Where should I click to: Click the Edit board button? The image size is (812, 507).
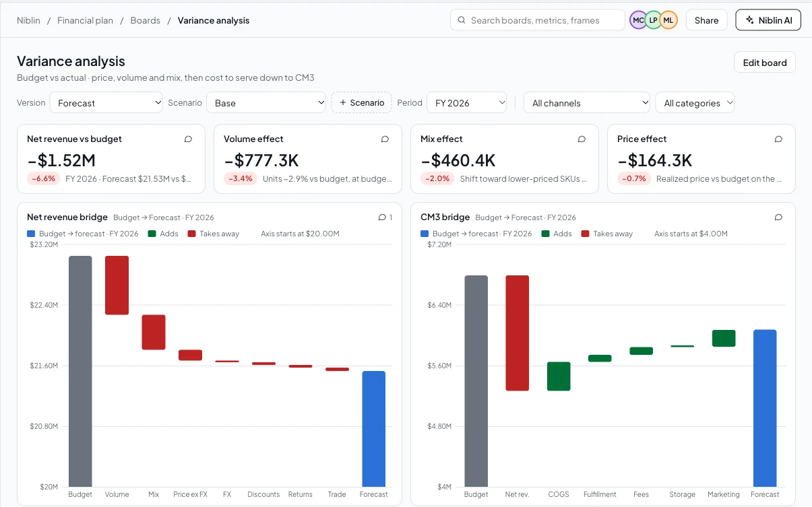765,63
